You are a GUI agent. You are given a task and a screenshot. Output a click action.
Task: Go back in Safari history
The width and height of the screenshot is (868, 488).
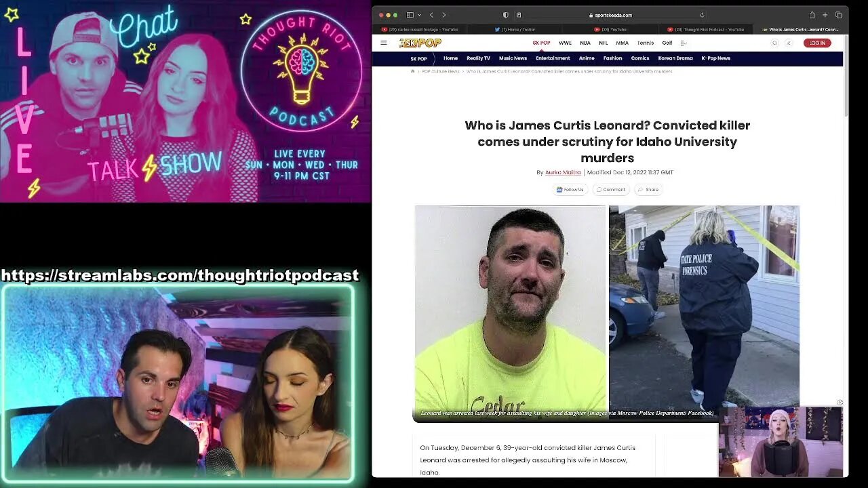click(431, 15)
